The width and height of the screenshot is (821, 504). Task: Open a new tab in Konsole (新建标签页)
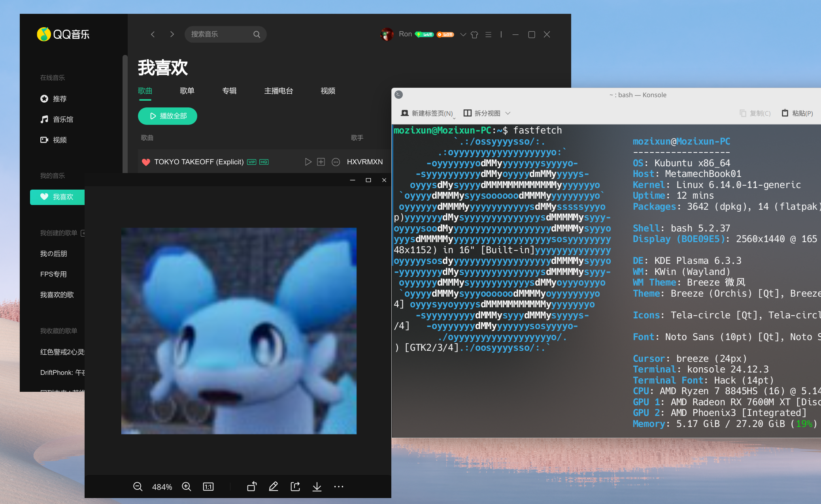427,113
